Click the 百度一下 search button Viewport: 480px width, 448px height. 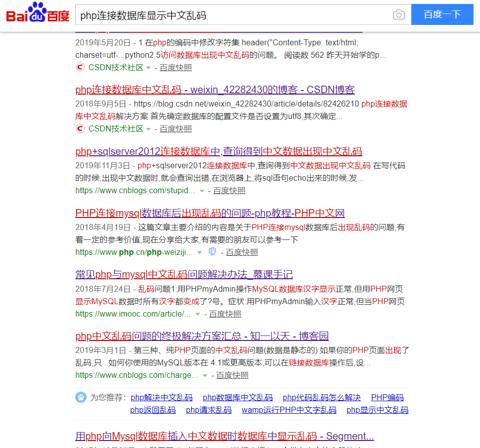click(442, 14)
